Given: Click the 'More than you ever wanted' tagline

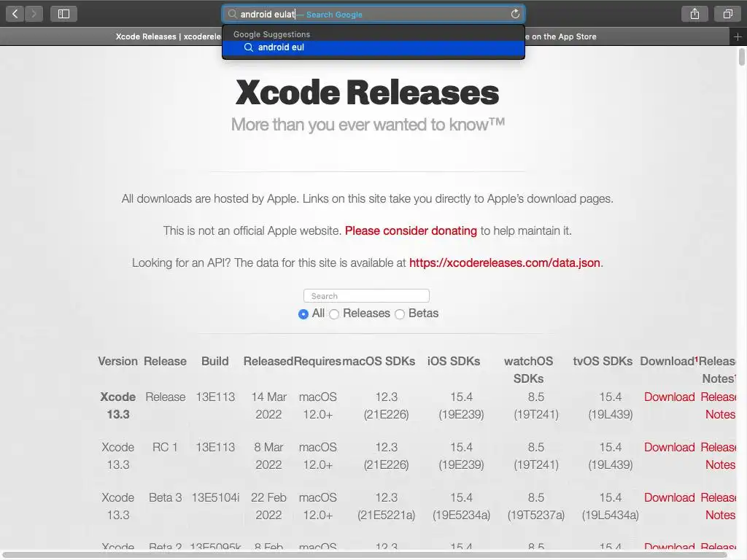Looking at the screenshot, I should tap(368, 125).
